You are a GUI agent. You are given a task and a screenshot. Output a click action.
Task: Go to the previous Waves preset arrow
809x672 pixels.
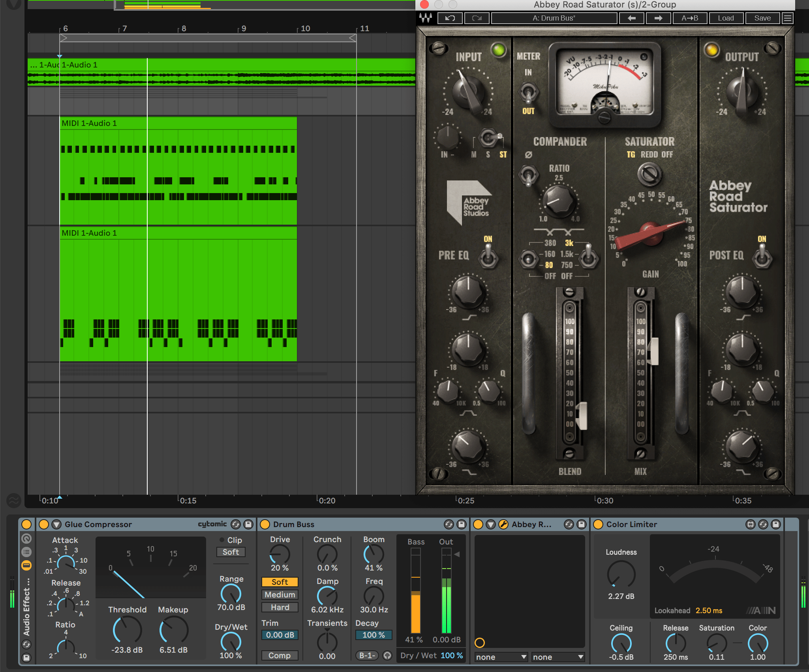631,18
